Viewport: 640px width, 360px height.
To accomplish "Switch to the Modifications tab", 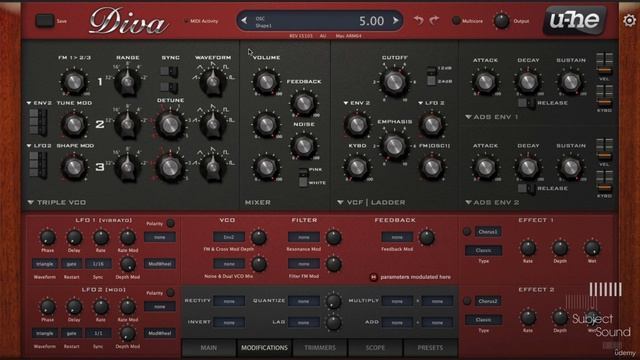I will (264, 348).
